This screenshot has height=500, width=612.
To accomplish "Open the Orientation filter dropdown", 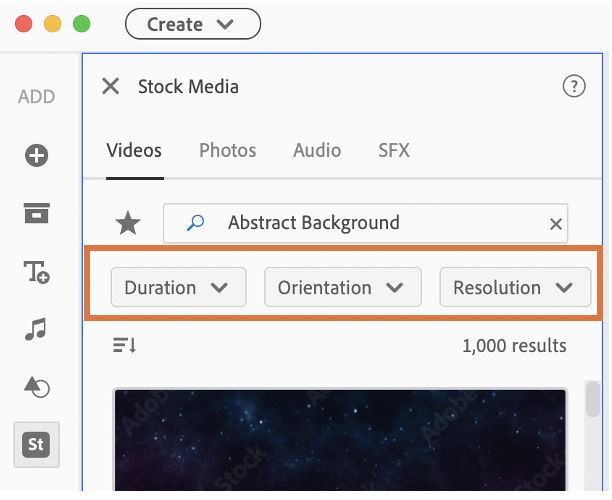I will pyautogui.click(x=341, y=288).
